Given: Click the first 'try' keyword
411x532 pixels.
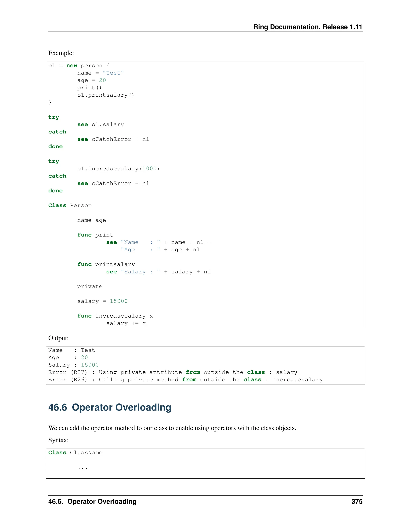Looking at the screenshot, I should (x=54, y=117).
